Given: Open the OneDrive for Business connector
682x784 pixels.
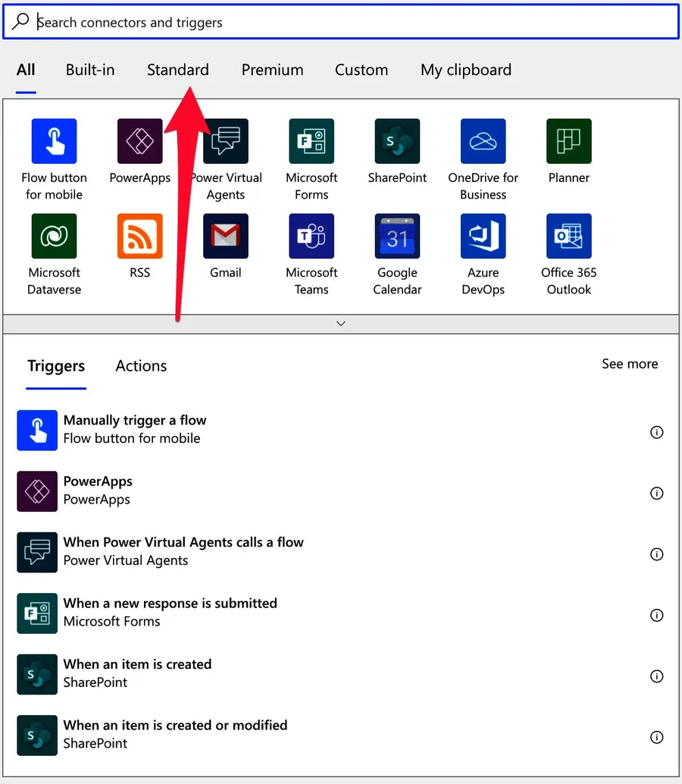Looking at the screenshot, I should point(483,141).
